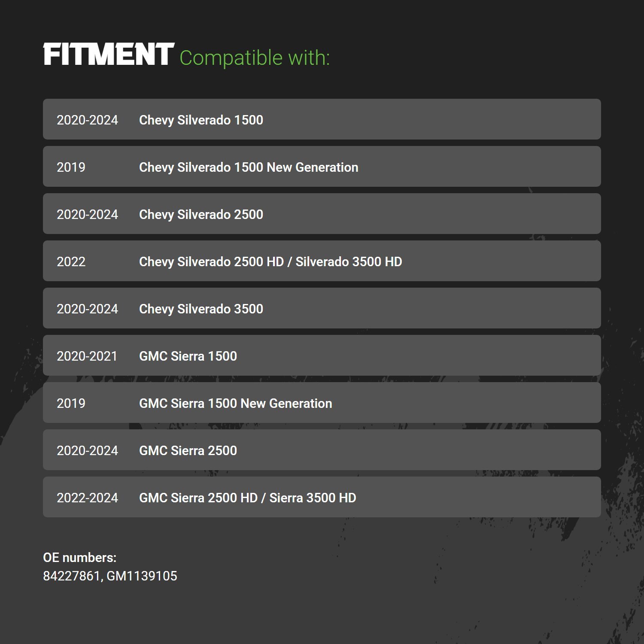This screenshot has height=644, width=644.
Task: Click 'Chevy Silverado 1500 New Generation' text
Action: (249, 167)
